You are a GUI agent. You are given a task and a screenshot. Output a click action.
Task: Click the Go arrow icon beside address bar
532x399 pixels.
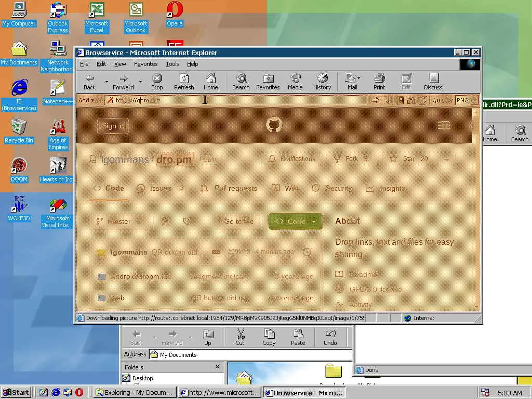(375, 100)
